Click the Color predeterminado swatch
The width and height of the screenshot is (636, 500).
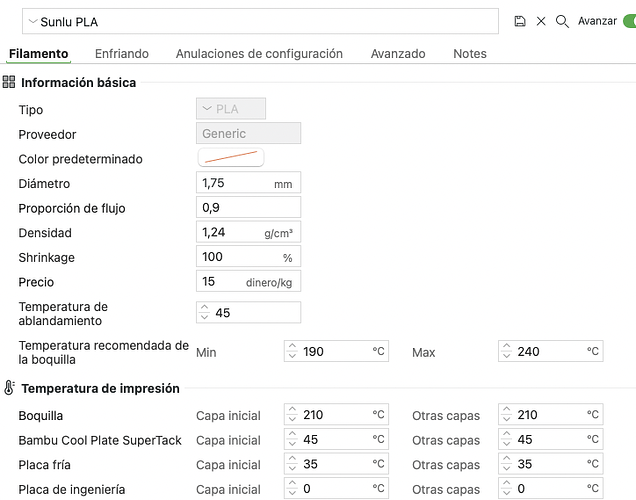(231, 157)
